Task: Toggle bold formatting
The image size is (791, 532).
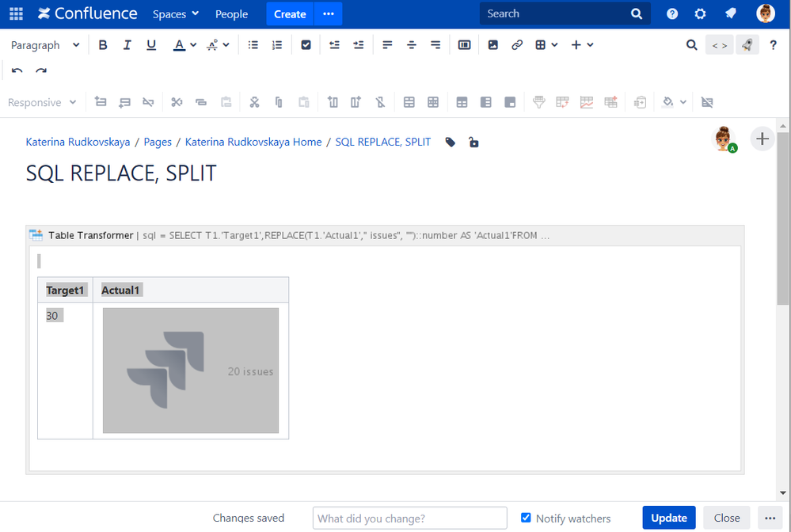Action: click(103, 45)
